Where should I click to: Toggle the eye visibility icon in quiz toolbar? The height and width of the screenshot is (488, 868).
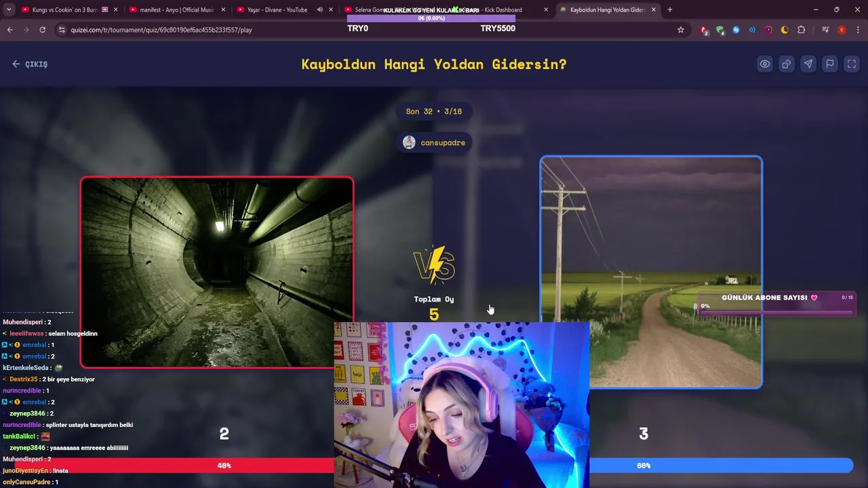coord(764,64)
